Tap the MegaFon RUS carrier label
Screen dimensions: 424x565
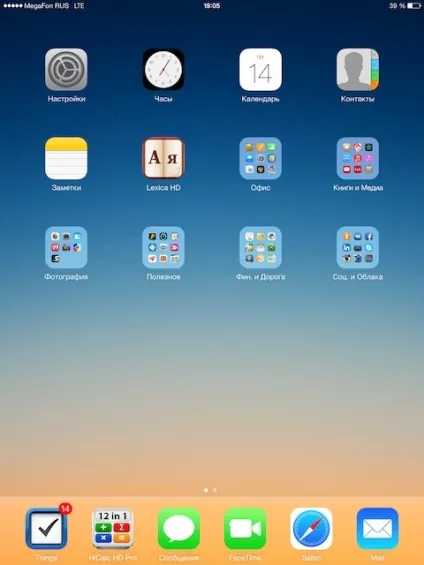coord(46,6)
